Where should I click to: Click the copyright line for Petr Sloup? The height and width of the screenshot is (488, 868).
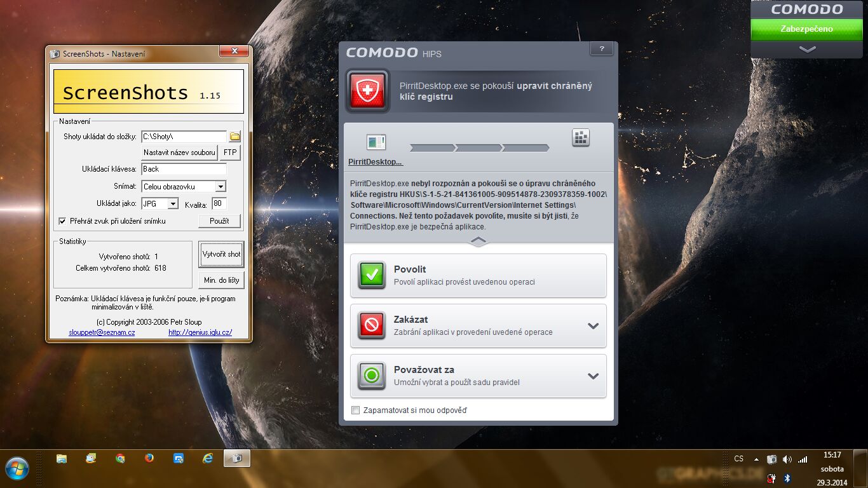(x=149, y=322)
